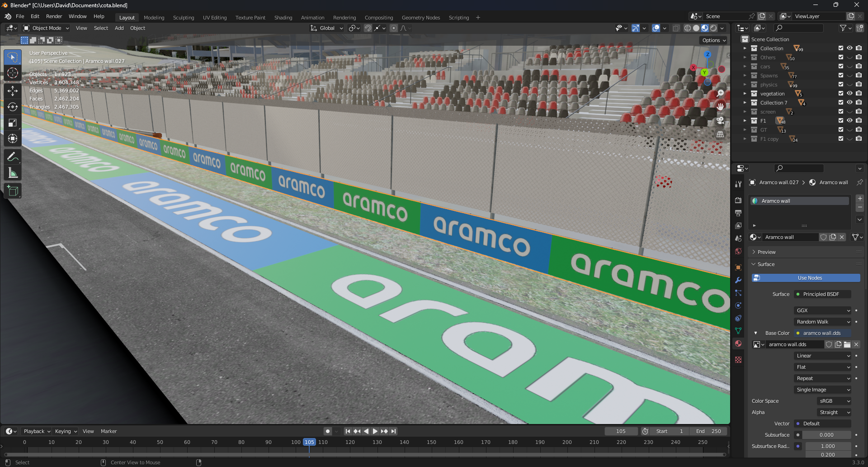Collapse the Surface panel
This screenshot has height=467, width=868.
[x=766, y=264]
